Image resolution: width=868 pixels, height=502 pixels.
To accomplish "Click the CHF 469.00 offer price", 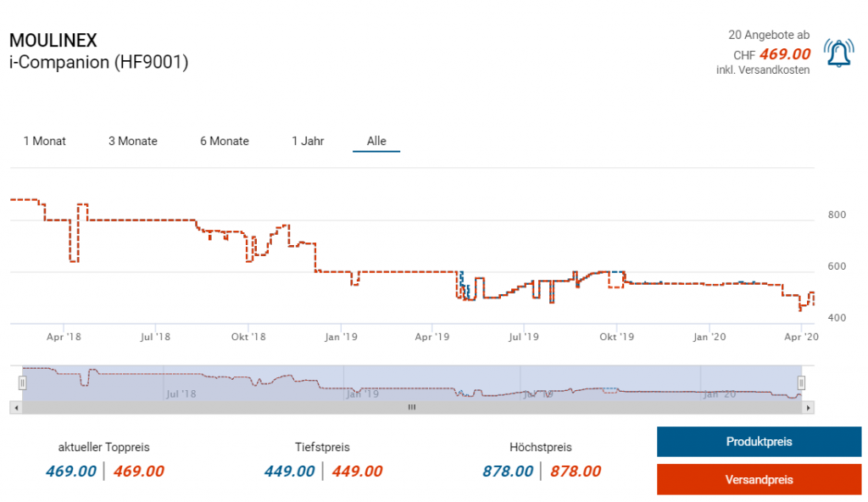I will [784, 54].
